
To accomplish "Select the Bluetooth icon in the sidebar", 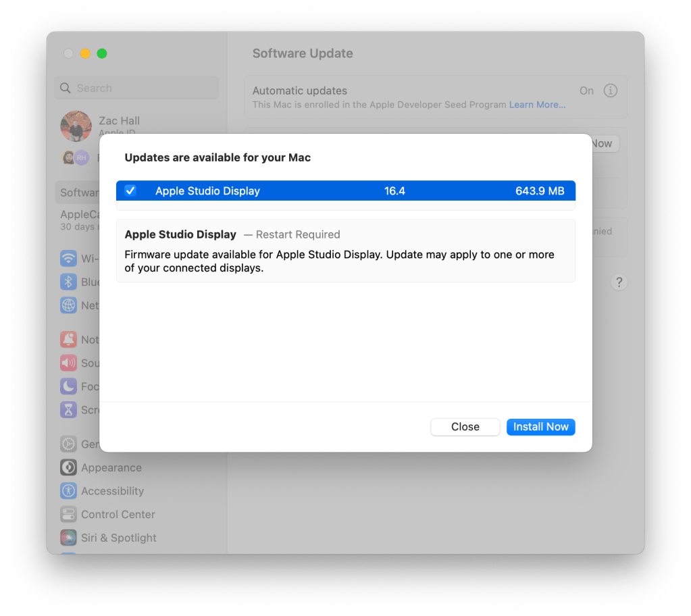I will tap(68, 282).
